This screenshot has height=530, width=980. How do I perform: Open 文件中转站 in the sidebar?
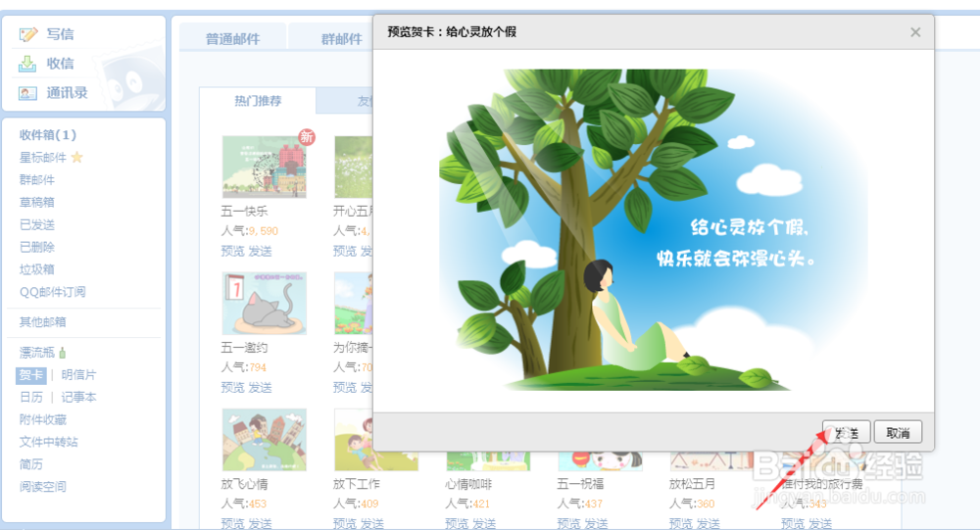coord(49,442)
